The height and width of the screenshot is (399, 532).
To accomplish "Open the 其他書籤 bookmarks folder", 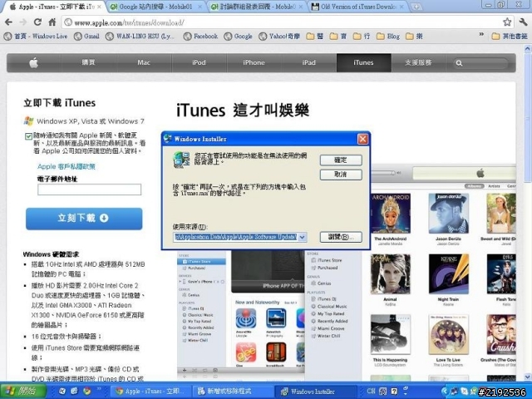I will (x=510, y=36).
